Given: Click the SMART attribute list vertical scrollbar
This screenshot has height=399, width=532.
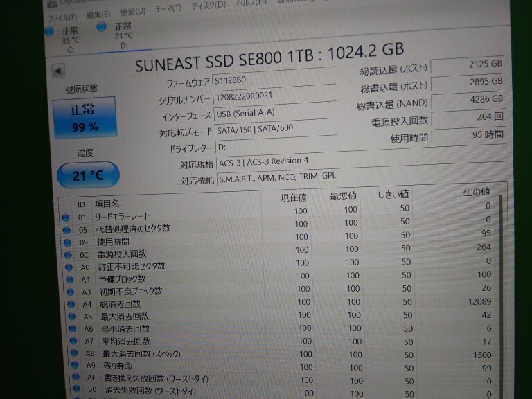Looking at the screenshot, I should (x=502, y=295).
